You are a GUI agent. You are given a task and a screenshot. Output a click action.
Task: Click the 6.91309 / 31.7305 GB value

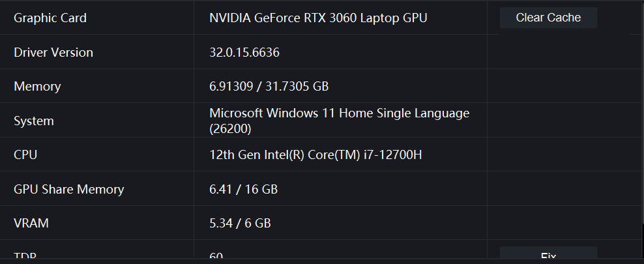(x=269, y=86)
